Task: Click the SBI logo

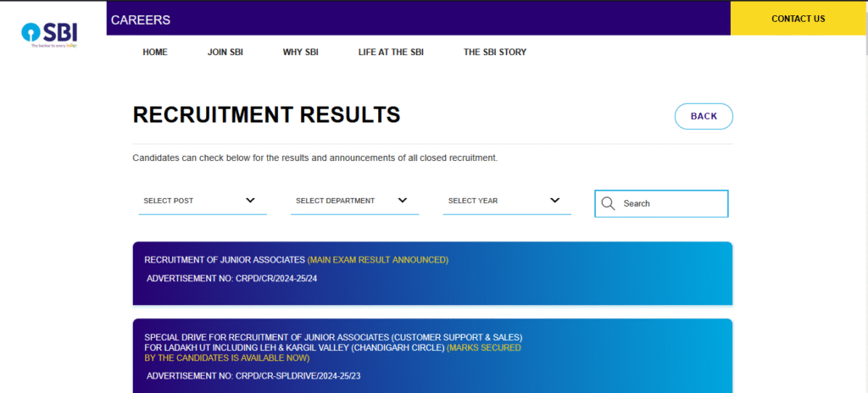Action: point(49,36)
